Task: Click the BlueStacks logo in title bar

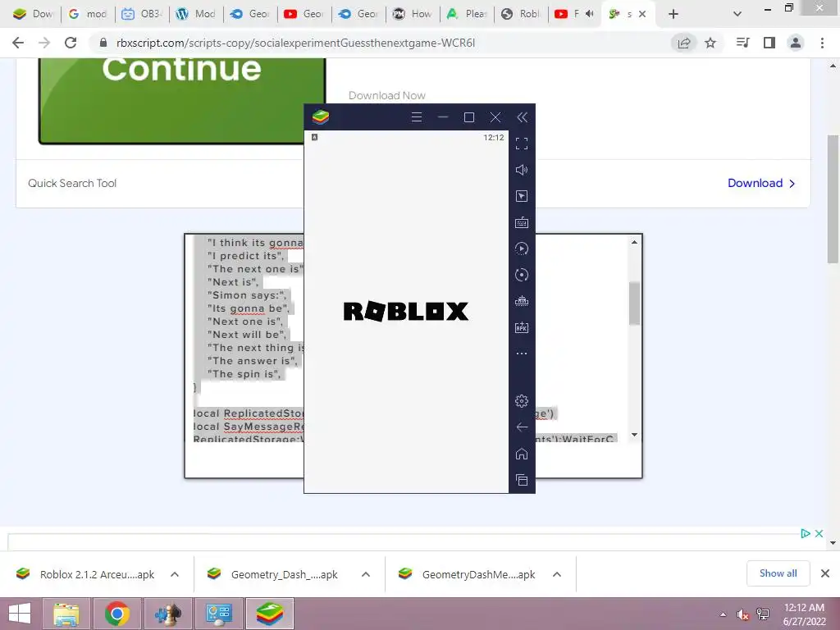Action: pyautogui.click(x=321, y=116)
